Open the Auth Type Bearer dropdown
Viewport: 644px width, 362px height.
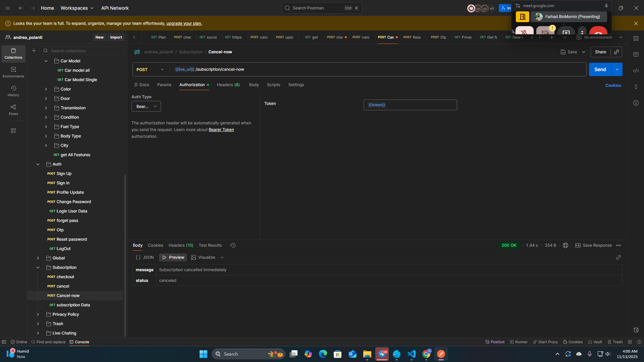(x=146, y=107)
